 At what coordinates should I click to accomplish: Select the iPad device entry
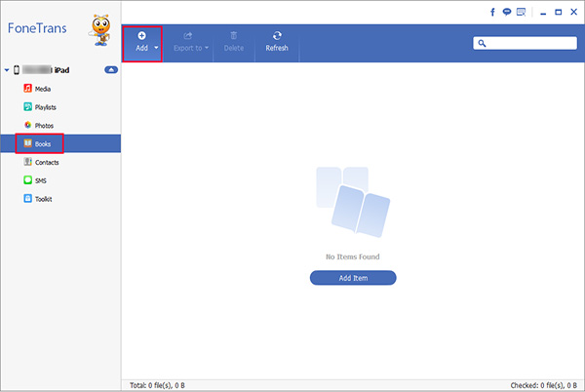coord(59,70)
